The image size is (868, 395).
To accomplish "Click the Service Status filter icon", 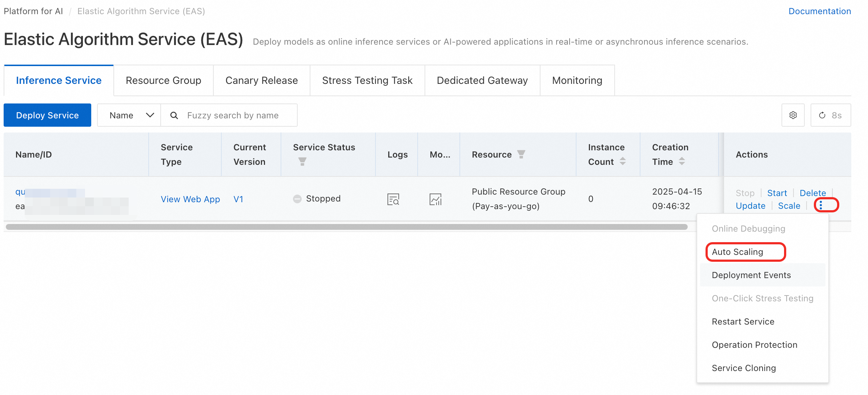I will pos(302,162).
